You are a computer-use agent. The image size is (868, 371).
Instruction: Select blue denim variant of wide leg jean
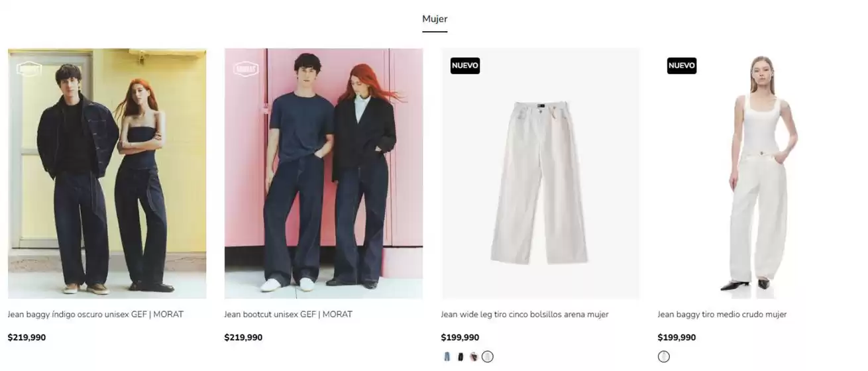pyautogui.click(x=447, y=356)
